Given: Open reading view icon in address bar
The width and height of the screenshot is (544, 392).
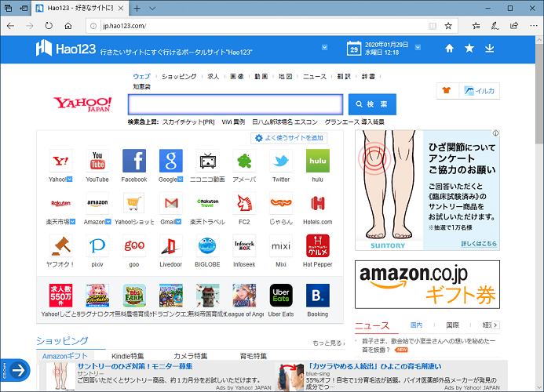Looking at the screenshot, I should (433, 26).
